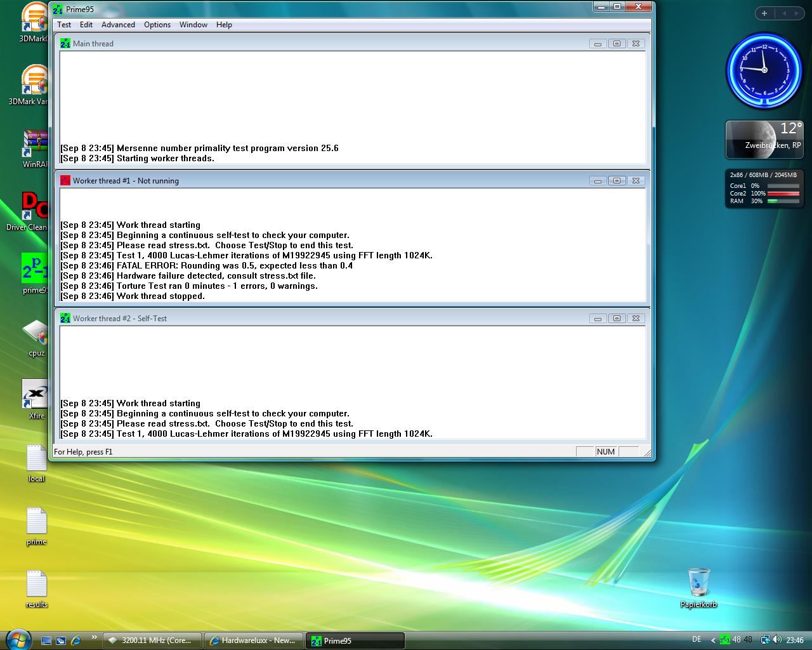Expand the quick launch overflow chevron
812x650 pixels.
coord(95,637)
